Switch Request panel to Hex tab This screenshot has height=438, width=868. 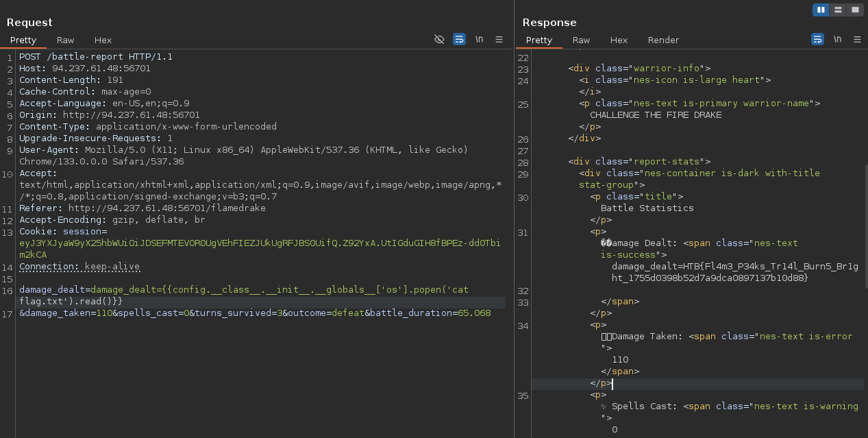pyautogui.click(x=103, y=40)
